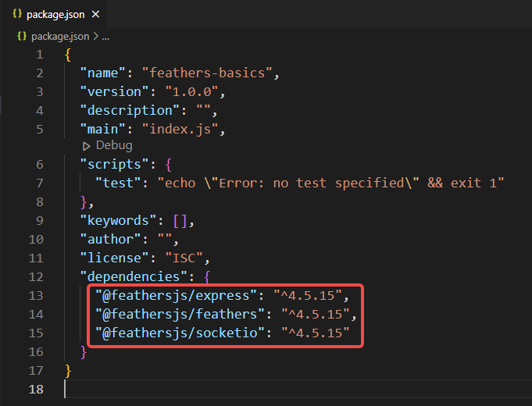Open the breadcrumb ellipsis segment

coord(105,37)
